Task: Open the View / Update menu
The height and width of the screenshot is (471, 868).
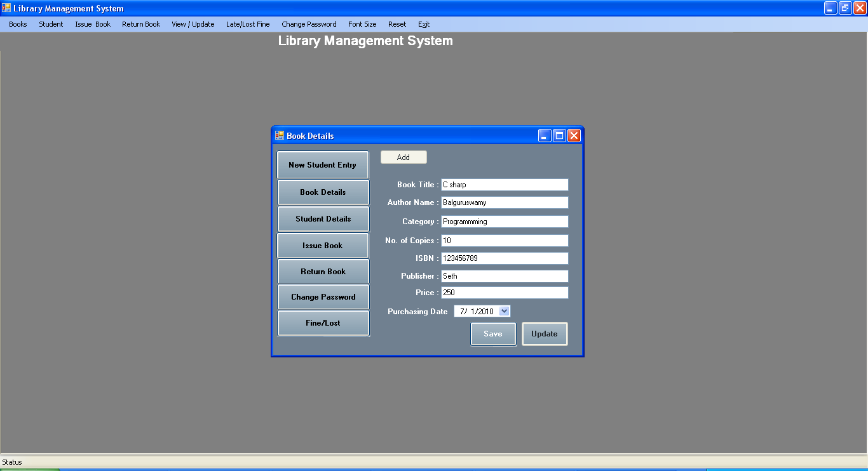Action: click(193, 24)
